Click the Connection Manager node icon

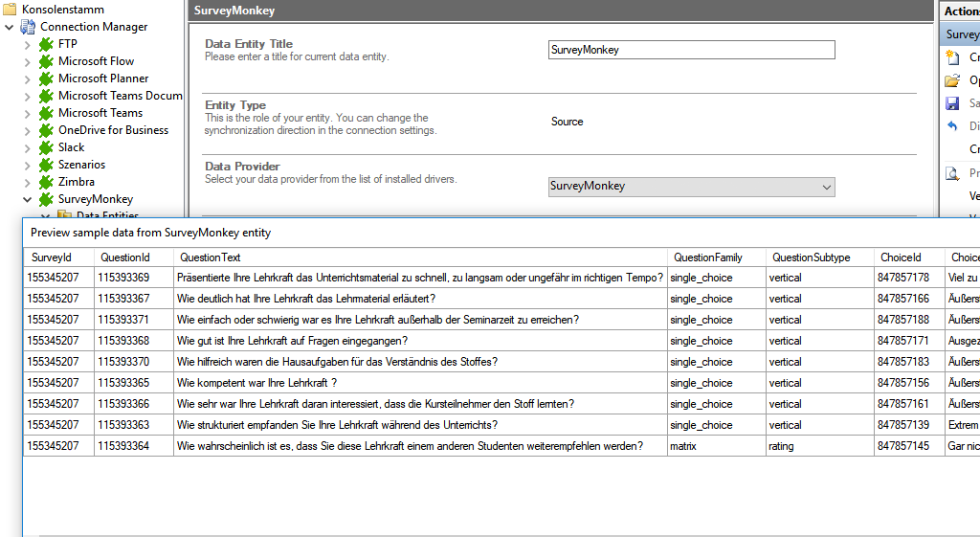coord(27,27)
